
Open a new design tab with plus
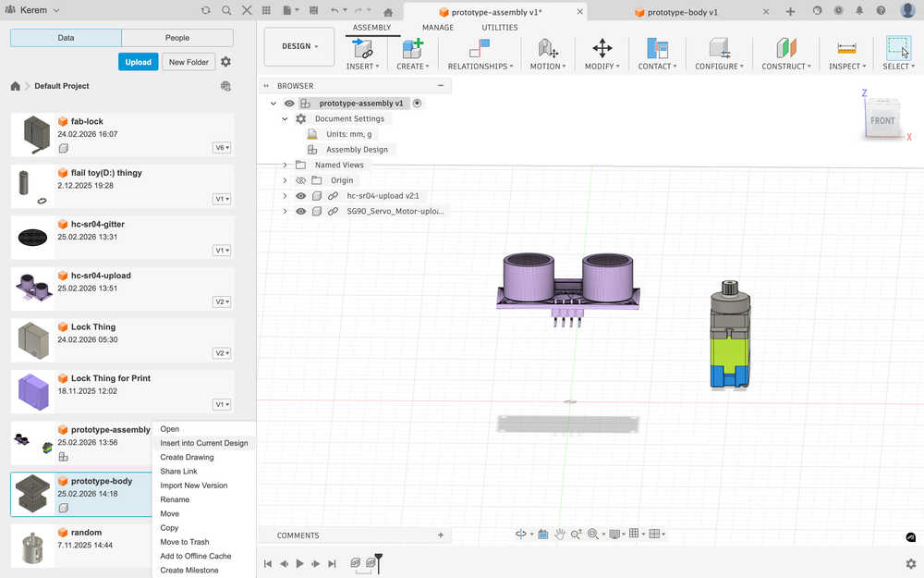point(790,11)
